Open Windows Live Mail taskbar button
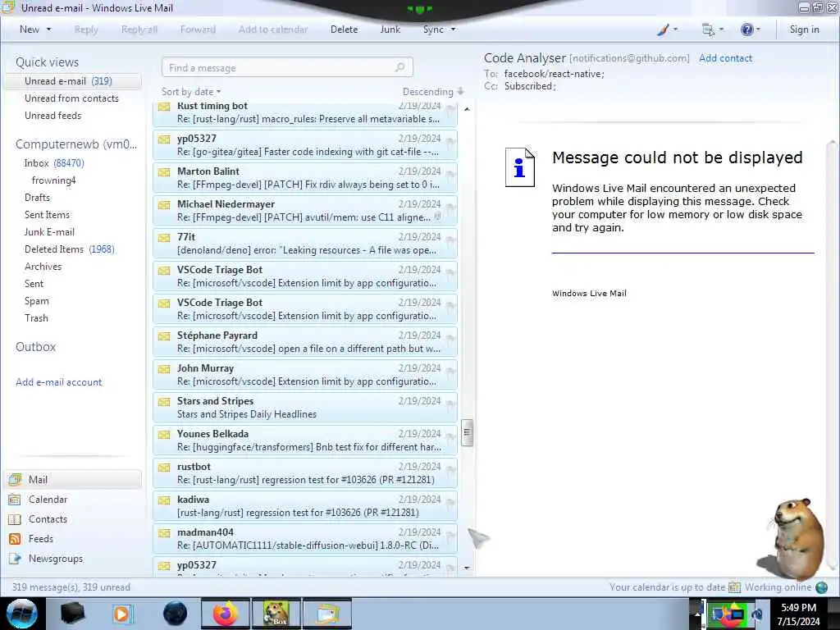840x630 pixels. (x=327, y=614)
